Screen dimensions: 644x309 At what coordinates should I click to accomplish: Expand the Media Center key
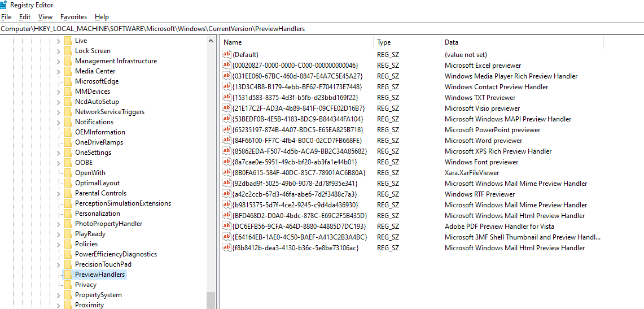coord(58,71)
